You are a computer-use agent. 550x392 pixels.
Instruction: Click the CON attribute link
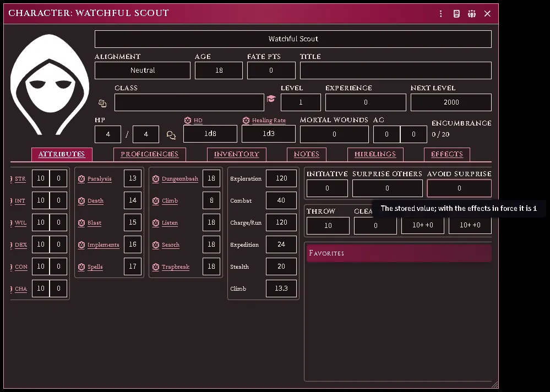[x=21, y=267]
